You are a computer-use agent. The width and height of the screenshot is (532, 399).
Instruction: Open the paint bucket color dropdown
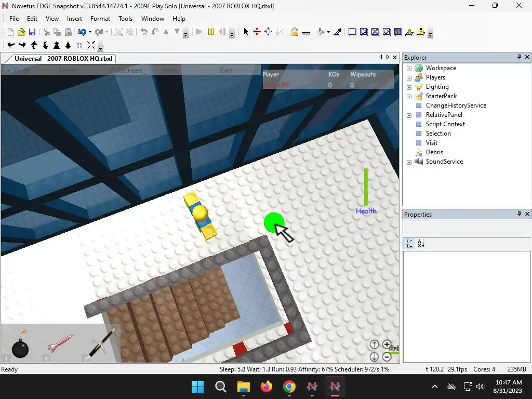328,32
